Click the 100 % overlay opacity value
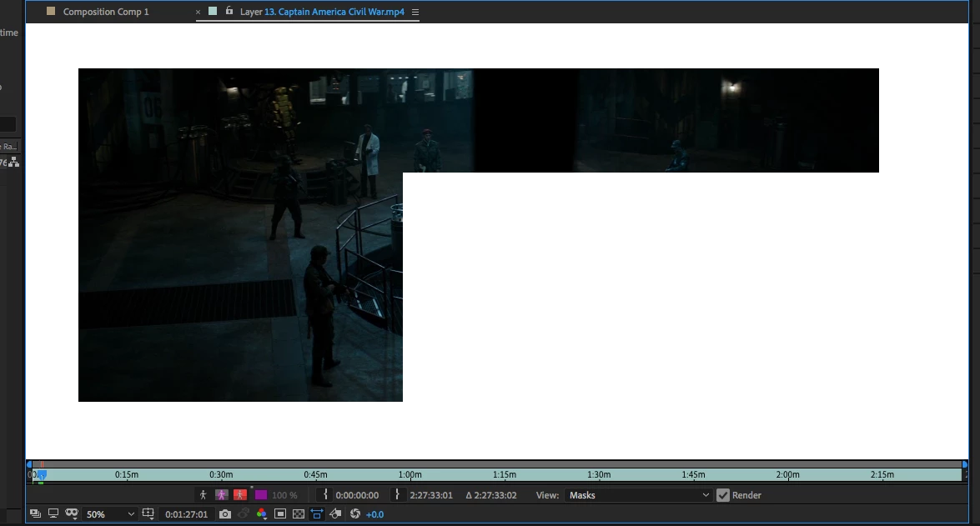 pyautogui.click(x=284, y=495)
